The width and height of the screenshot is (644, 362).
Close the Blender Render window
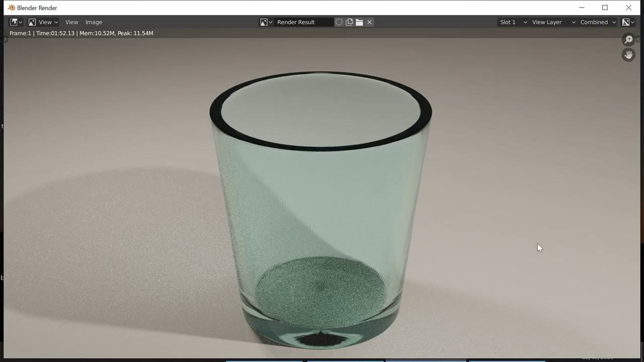pyautogui.click(x=628, y=8)
